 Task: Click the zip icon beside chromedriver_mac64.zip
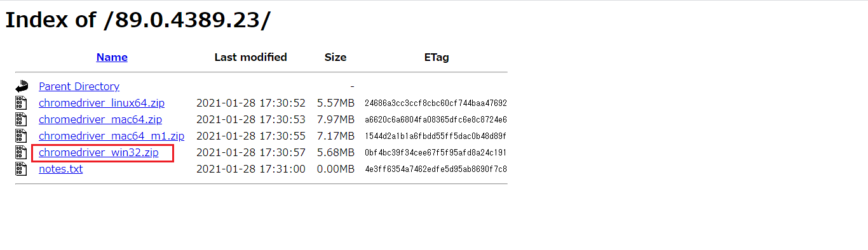(x=22, y=119)
